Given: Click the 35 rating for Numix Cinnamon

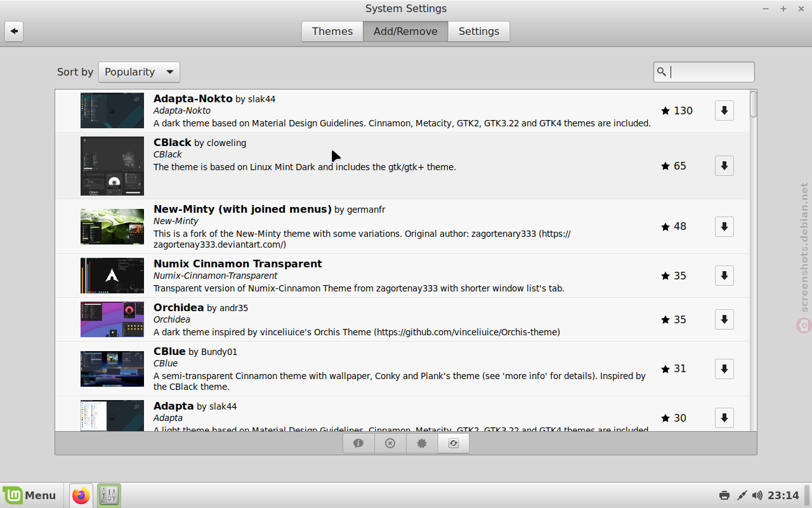Looking at the screenshot, I should pos(674,276).
